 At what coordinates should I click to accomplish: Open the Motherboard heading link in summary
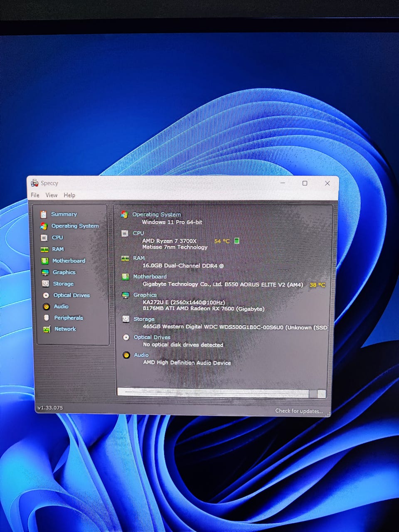click(150, 276)
